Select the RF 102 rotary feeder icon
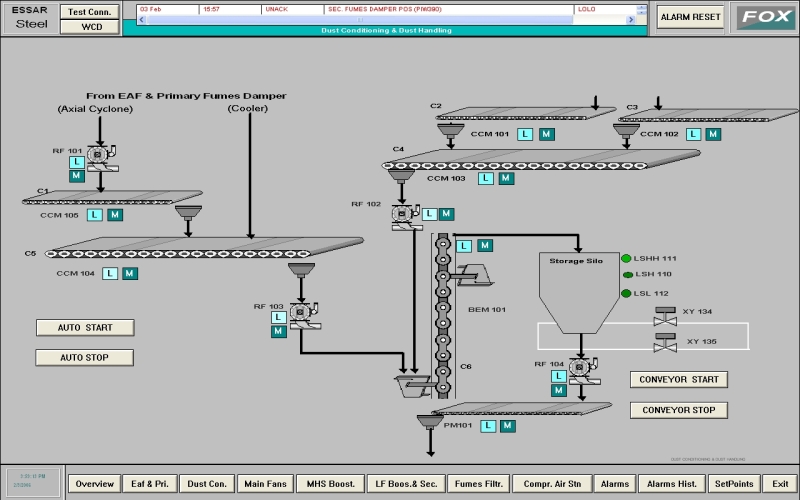Image resolution: width=800 pixels, height=500 pixels. click(406, 217)
